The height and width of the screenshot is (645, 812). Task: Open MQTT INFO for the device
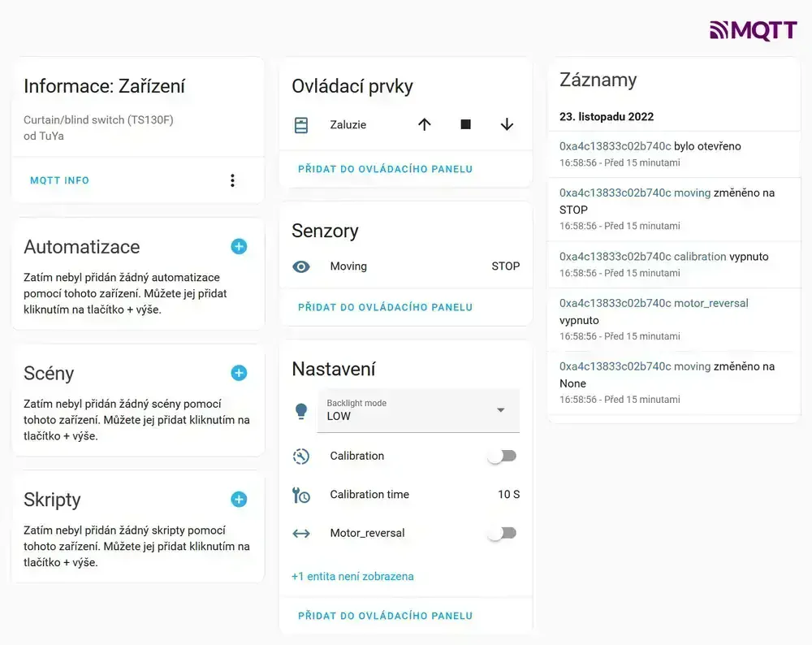click(x=60, y=180)
